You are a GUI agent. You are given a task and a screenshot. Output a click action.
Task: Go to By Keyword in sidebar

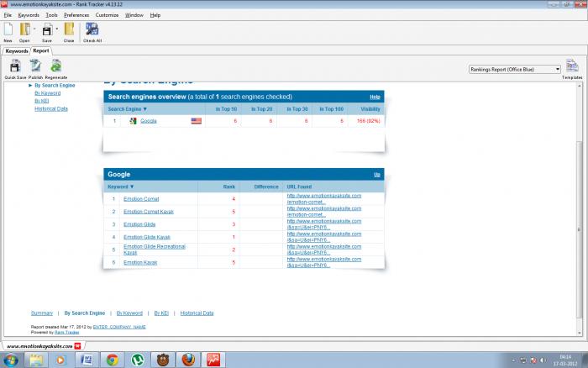click(x=47, y=93)
